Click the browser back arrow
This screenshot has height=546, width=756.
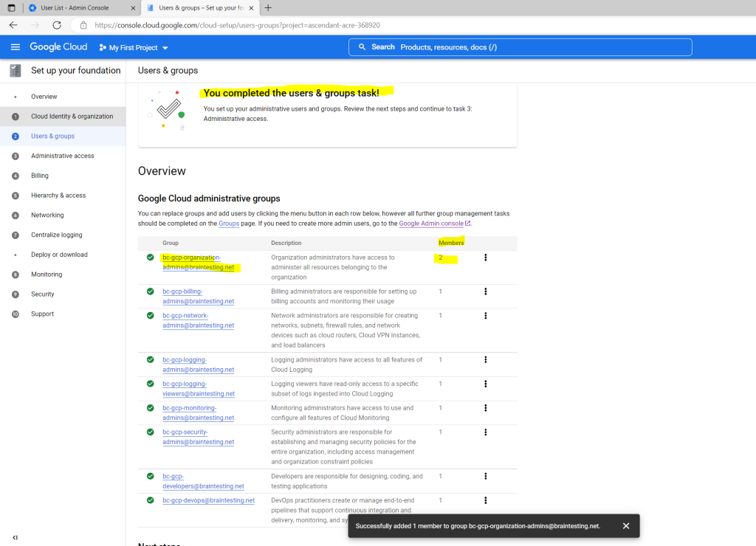point(13,25)
